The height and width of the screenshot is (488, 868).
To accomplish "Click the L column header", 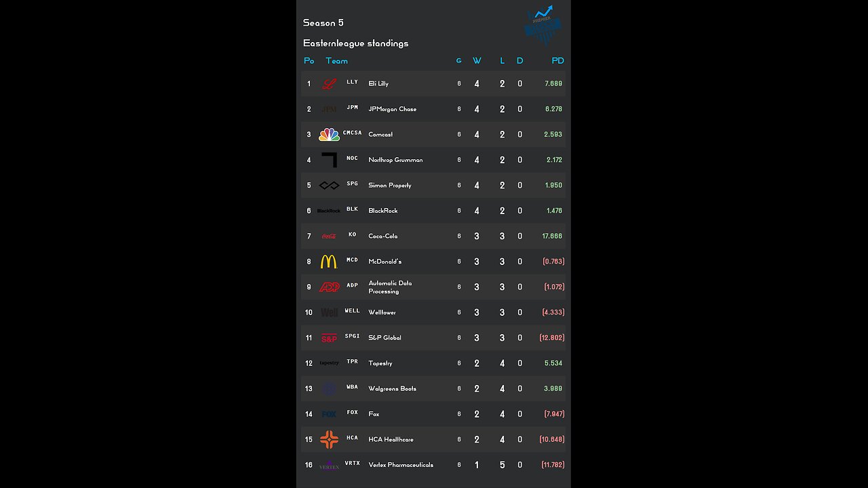I will (x=502, y=61).
